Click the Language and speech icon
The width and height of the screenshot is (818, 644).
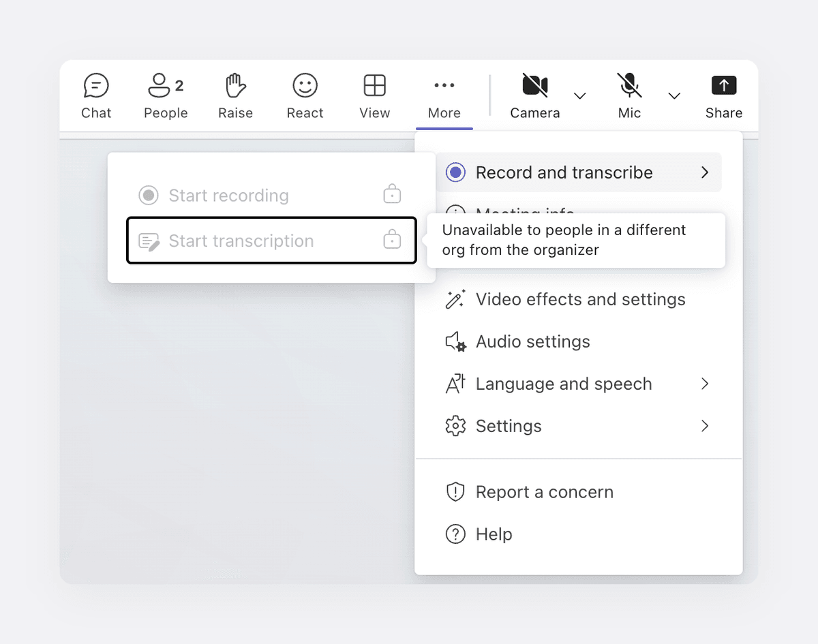point(455,384)
